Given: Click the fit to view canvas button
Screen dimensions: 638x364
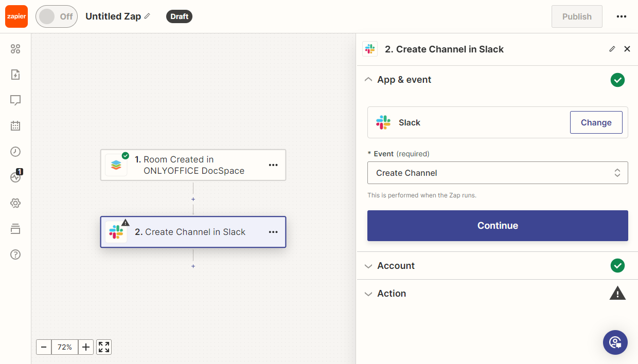Looking at the screenshot, I should tap(104, 347).
